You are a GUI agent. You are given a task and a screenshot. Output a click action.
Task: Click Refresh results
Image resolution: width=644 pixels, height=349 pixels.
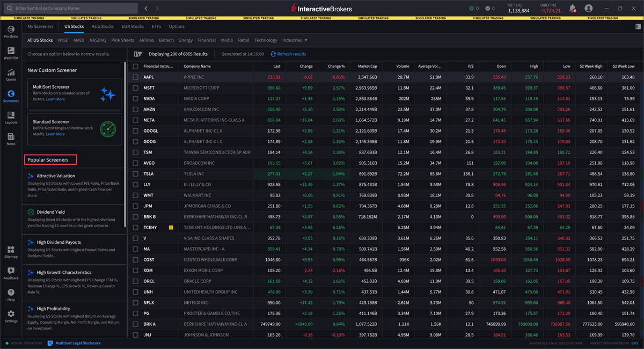click(x=289, y=54)
